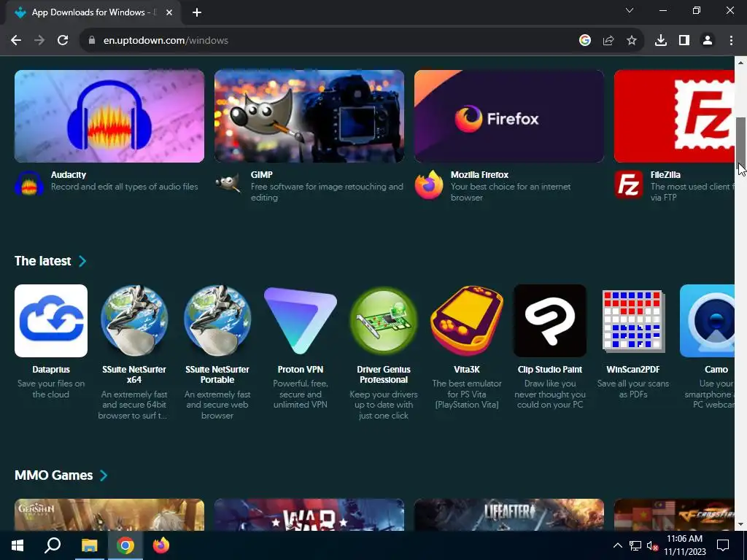747x560 pixels.
Task: Click the scrollbar up arrow
Action: (741, 63)
